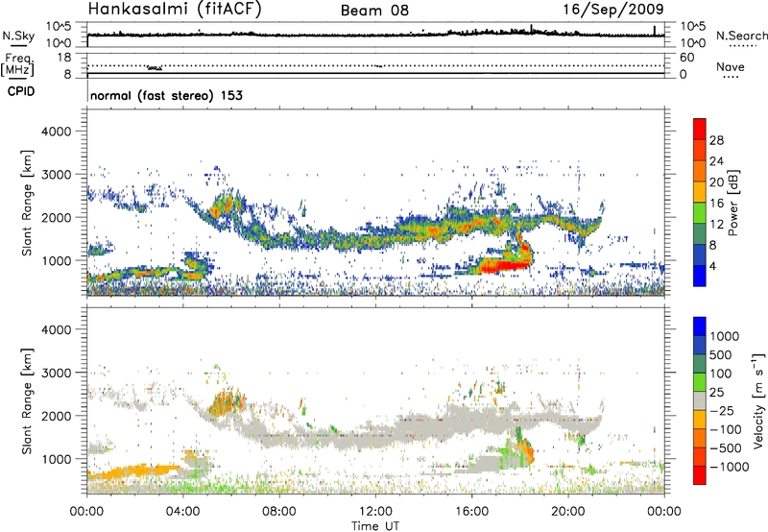Click the 'Hankasalmi (fitACF)' title text
Viewport: 768px width, 532px height.
pos(175,9)
